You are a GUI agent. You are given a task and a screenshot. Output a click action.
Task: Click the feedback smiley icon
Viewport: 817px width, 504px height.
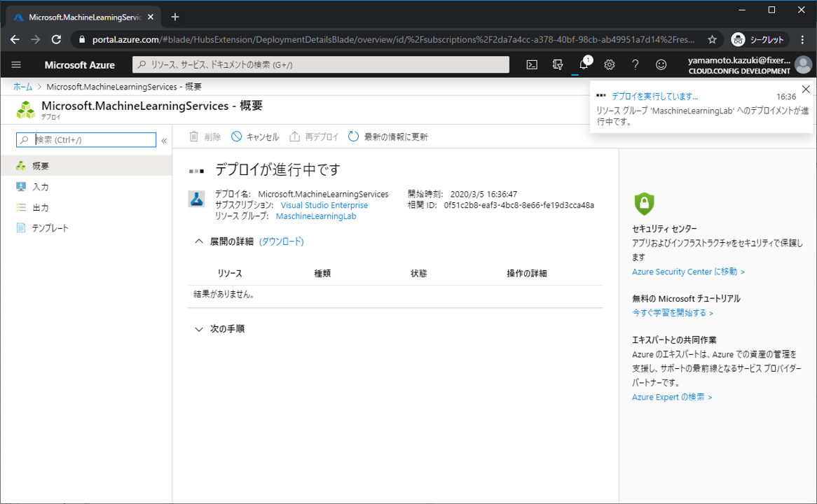(x=661, y=65)
